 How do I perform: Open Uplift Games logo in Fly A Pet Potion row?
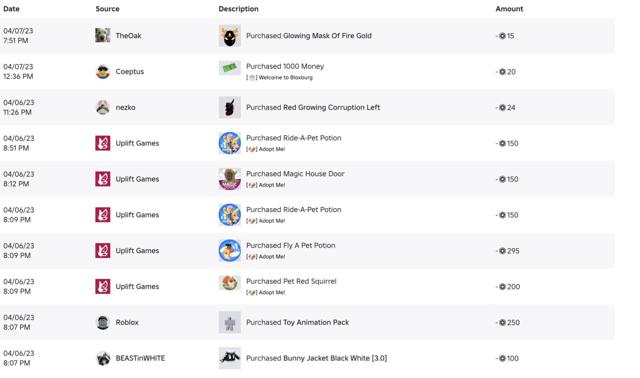[102, 251]
